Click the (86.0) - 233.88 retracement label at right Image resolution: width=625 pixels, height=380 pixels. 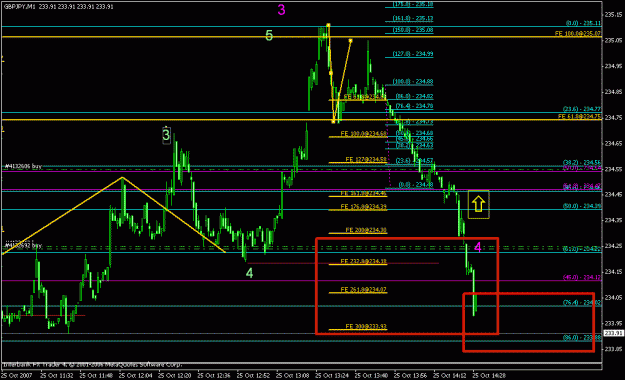coord(582,337)
